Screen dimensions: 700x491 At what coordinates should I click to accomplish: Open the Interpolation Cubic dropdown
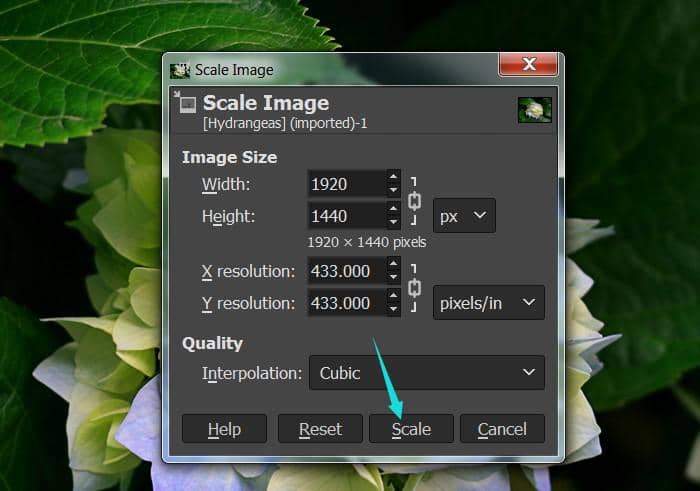pyautogui.click(x=427, y=372)
